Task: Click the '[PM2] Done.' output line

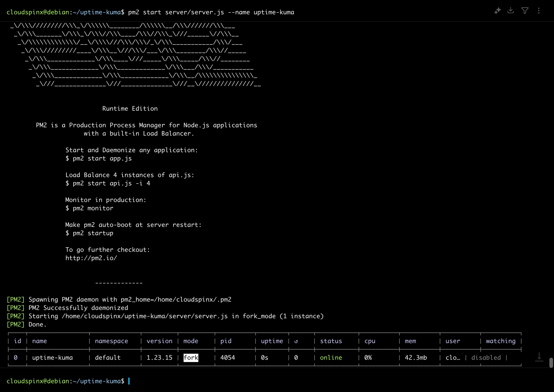Action: (27, 324)
